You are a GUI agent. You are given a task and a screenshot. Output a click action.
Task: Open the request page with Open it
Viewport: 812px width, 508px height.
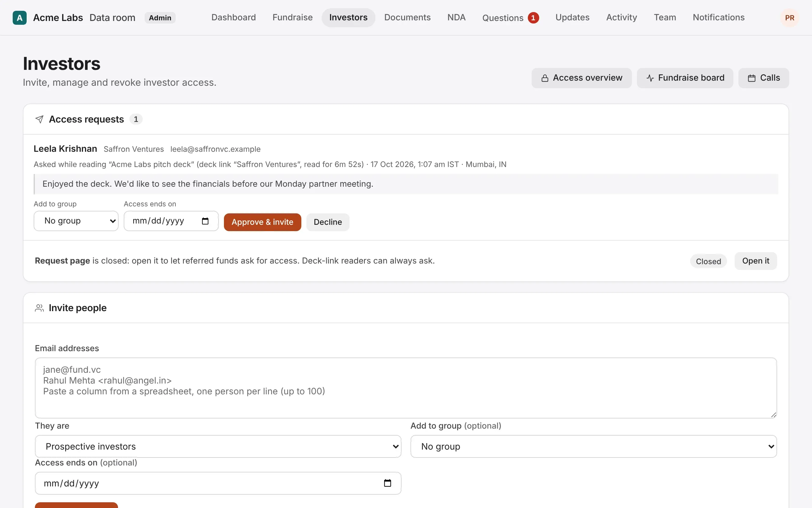pos(756,261)
